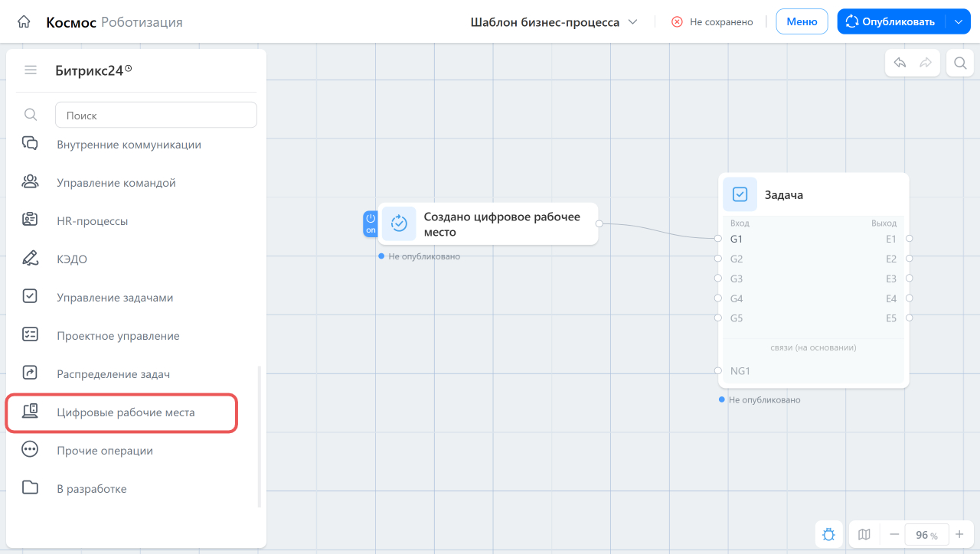Screen dimensions: 980x554
Task: Go to the home icon
Action: (x=24, y=21)
